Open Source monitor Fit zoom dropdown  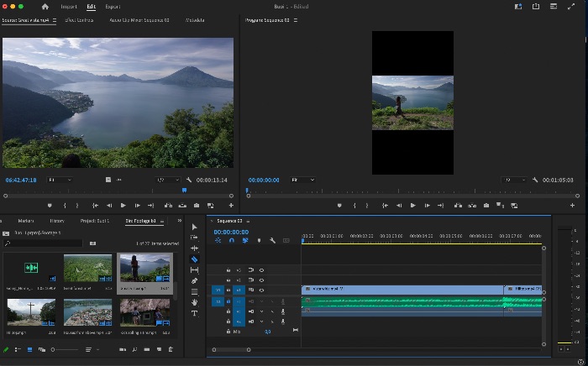pyautogui.click(x=60, y=180)
